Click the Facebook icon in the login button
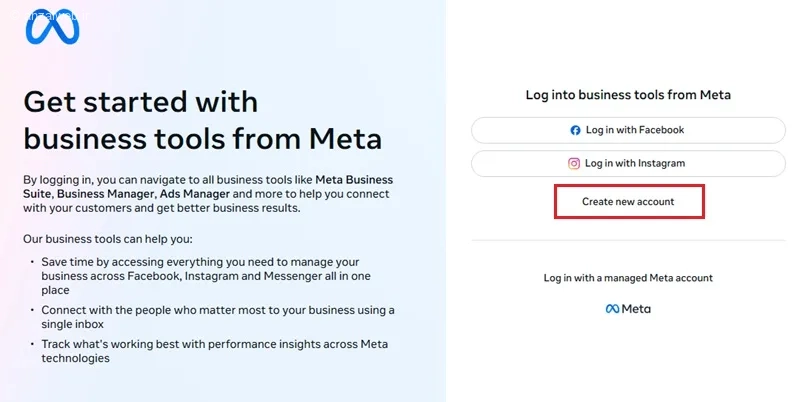Screen dimensions: 800x402 pyautogui.click(x=575, y=130)
